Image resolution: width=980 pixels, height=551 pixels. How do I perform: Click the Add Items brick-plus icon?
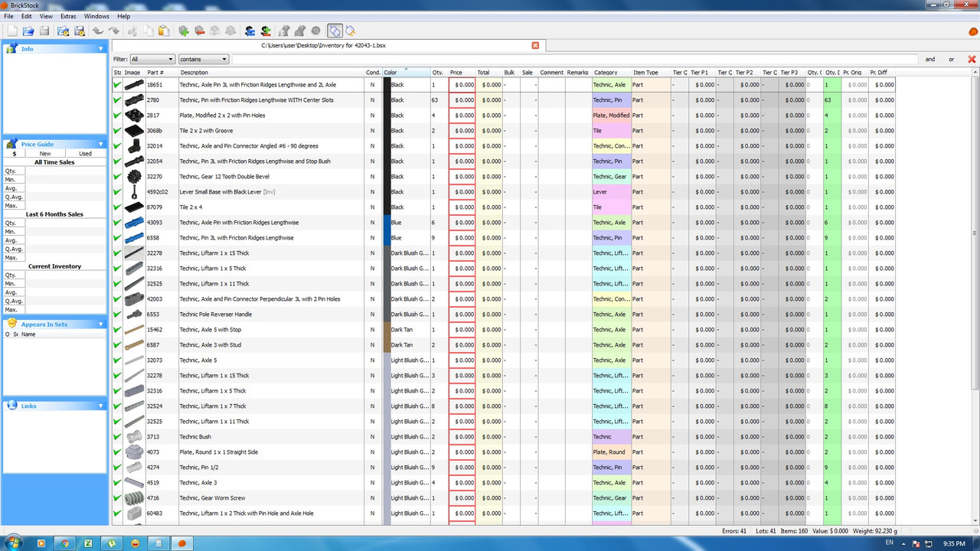(x=184, y=31)
